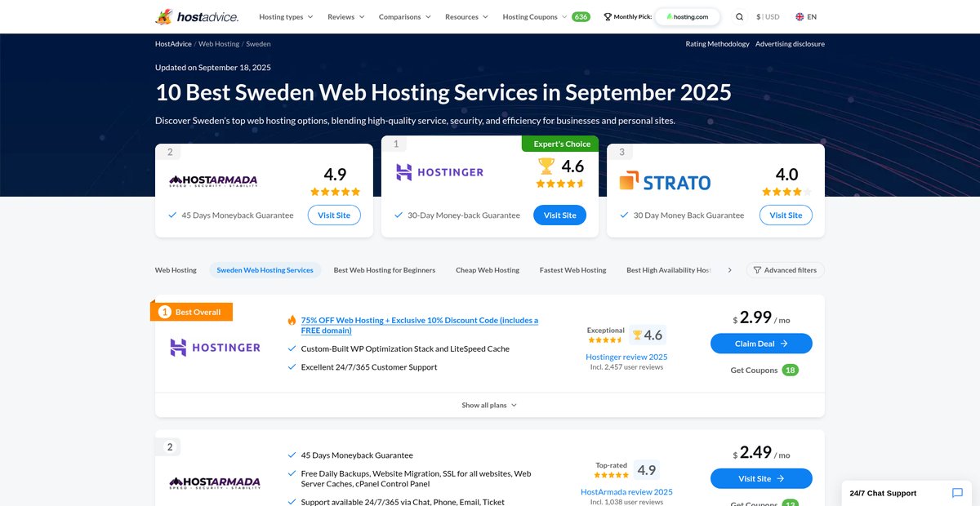
Task: Visit Site for Hostinger top card
Action: click(559, 215)
